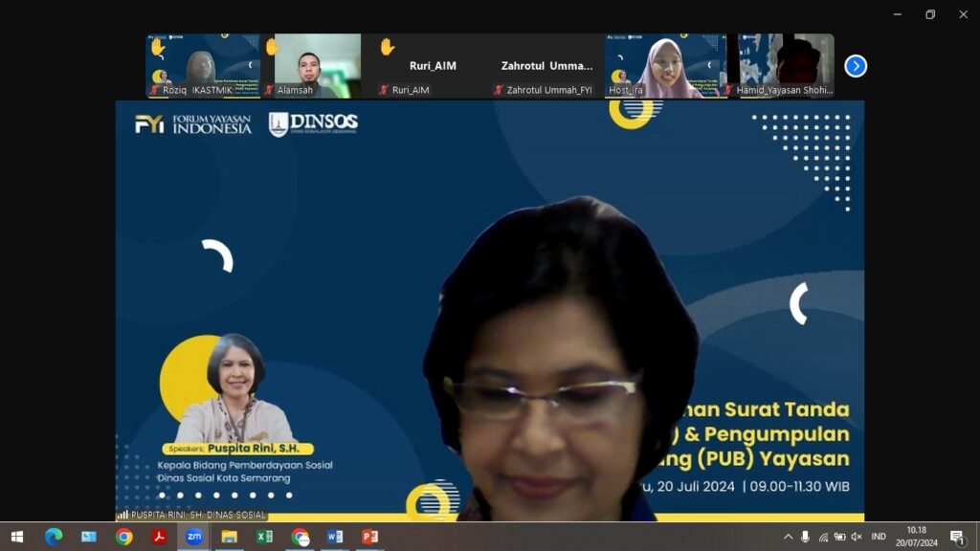Open PowerPoint from the taskbar
This screenshot has height=551, width=980.
pyautogui.click(x=370, y=537)
